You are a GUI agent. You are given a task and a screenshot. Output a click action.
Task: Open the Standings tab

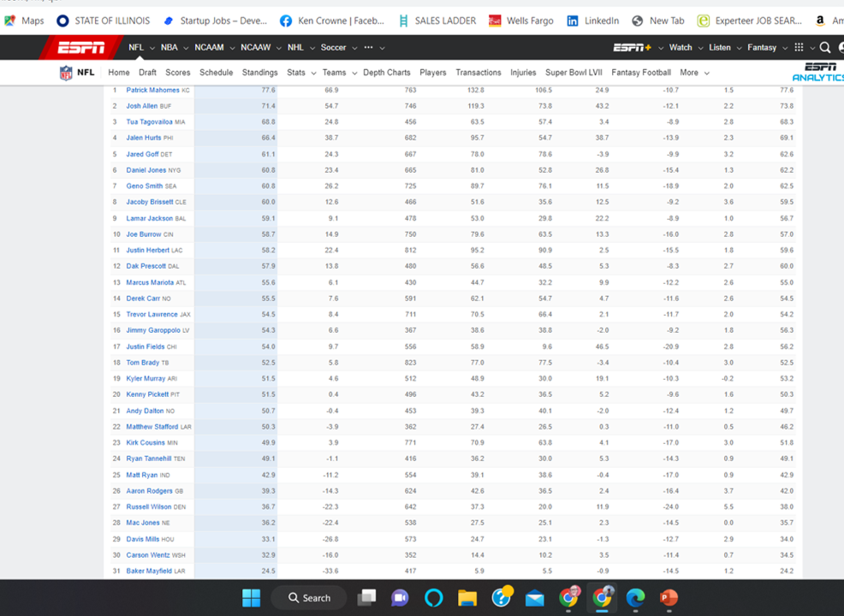coord(260,73)
